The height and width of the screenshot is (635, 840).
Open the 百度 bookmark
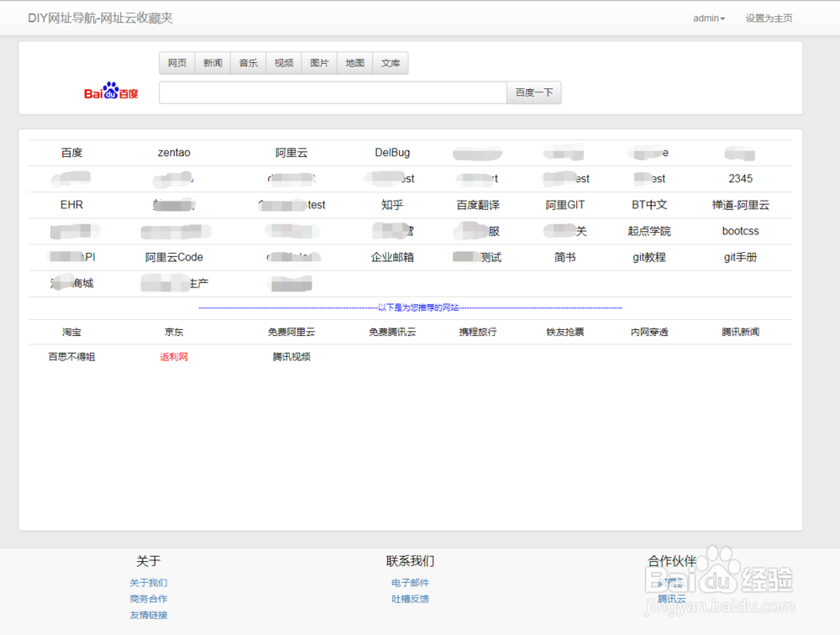[71, 153]
